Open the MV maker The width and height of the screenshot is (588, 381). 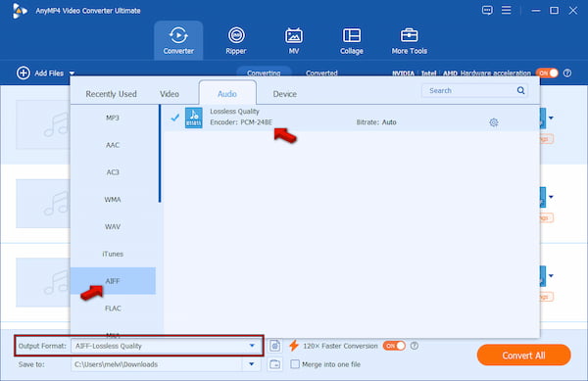[x=294, y=40]
